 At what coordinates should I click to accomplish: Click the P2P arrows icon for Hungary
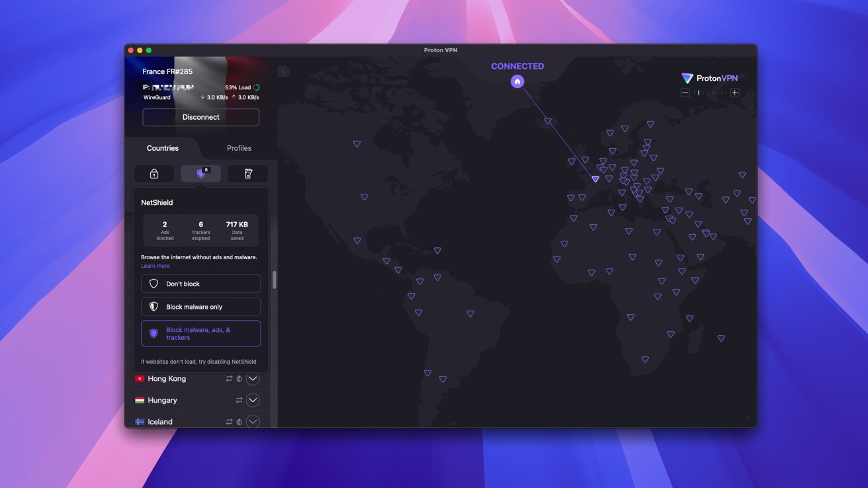[239, 401]
